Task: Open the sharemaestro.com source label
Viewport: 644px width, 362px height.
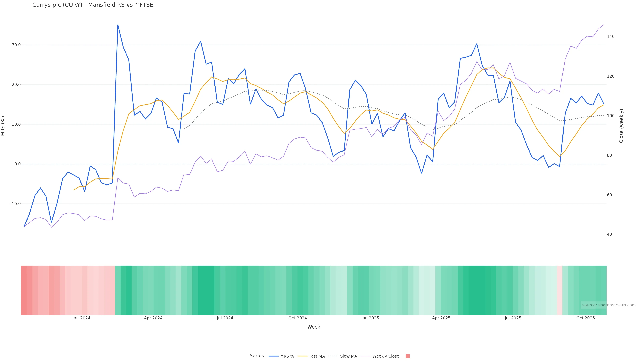Action: 608,305
